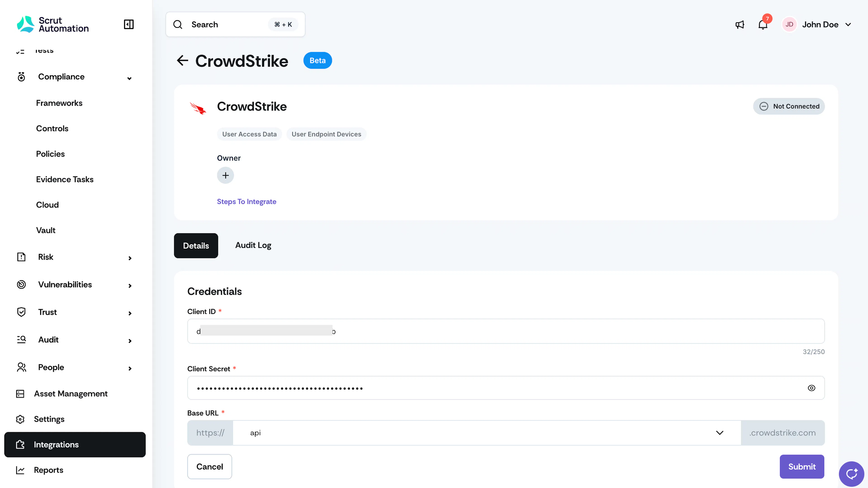Expand the Vulnerabilities submenu arrow
The image size is (868, 488).
coord(130,286)
